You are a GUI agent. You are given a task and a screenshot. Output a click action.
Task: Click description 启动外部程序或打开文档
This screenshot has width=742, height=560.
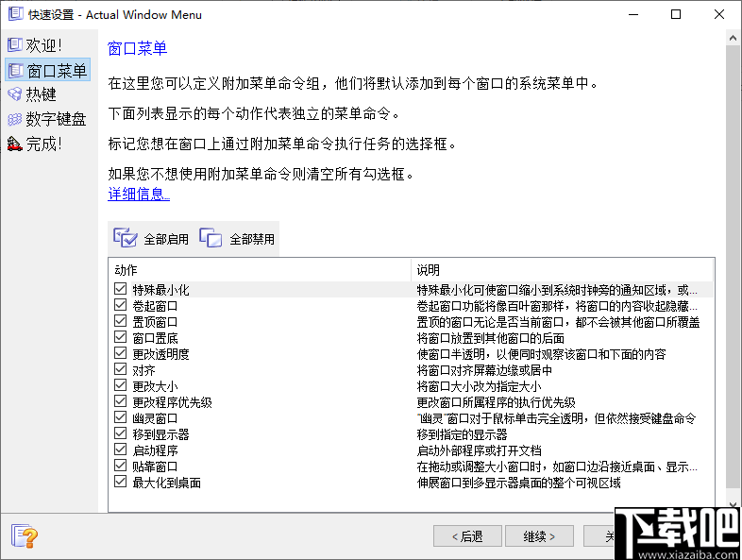479,450
